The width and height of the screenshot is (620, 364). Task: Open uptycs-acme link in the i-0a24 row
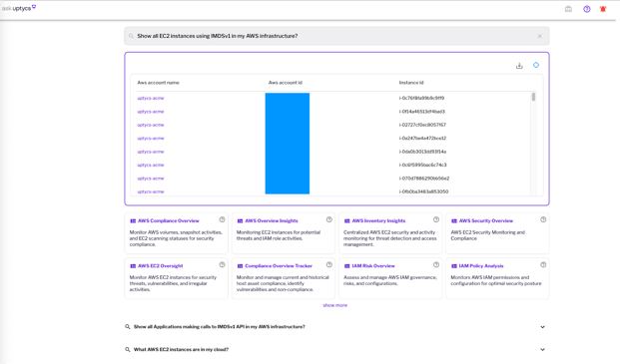(150, 139)
